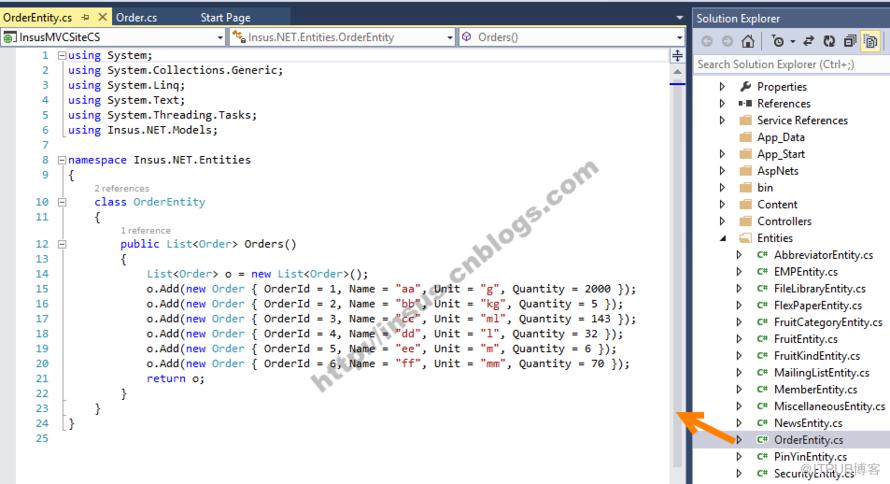890x484 pixels.
Task: Pin the OrderEntity.cs tab
Action: pyautogui.click(x=86, y=18)
